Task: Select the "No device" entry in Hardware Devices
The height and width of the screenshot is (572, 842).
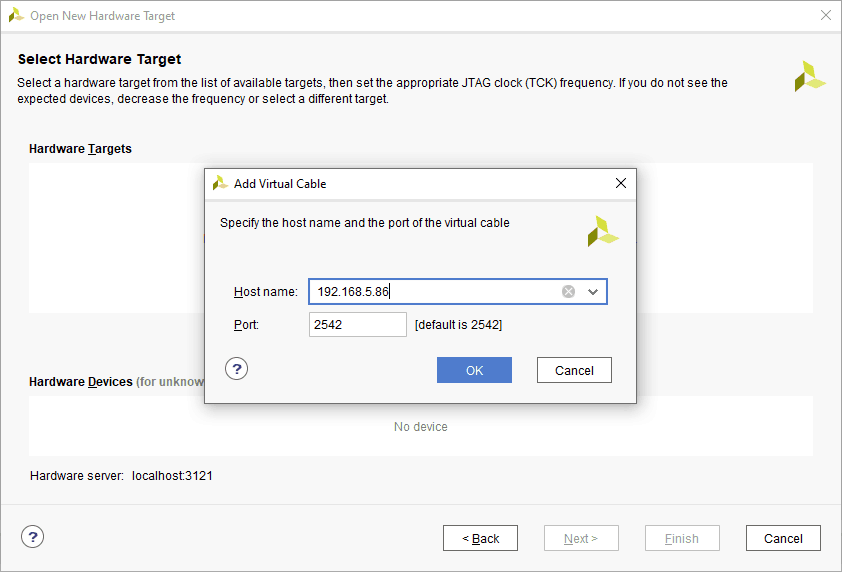Action: (x=420, y=427)
